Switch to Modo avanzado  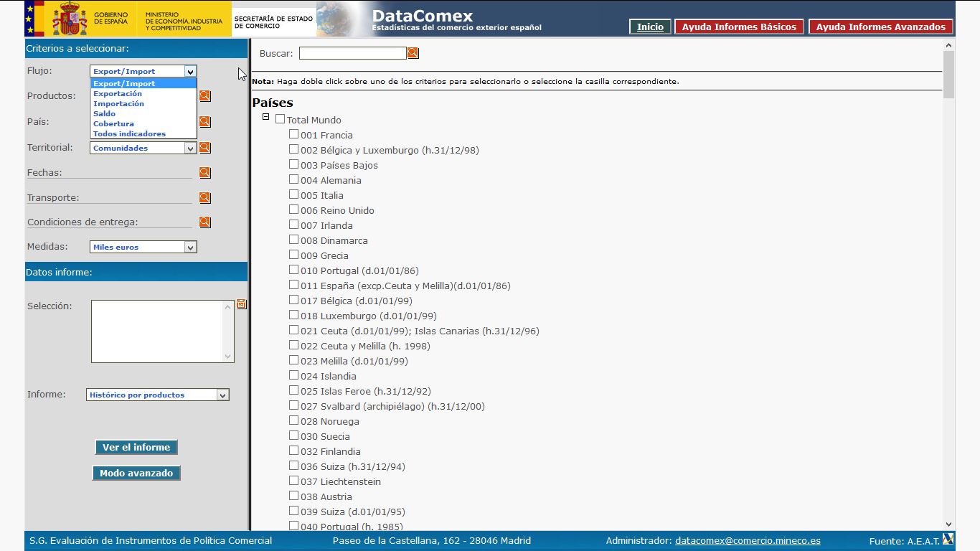(x=136, y=473)
